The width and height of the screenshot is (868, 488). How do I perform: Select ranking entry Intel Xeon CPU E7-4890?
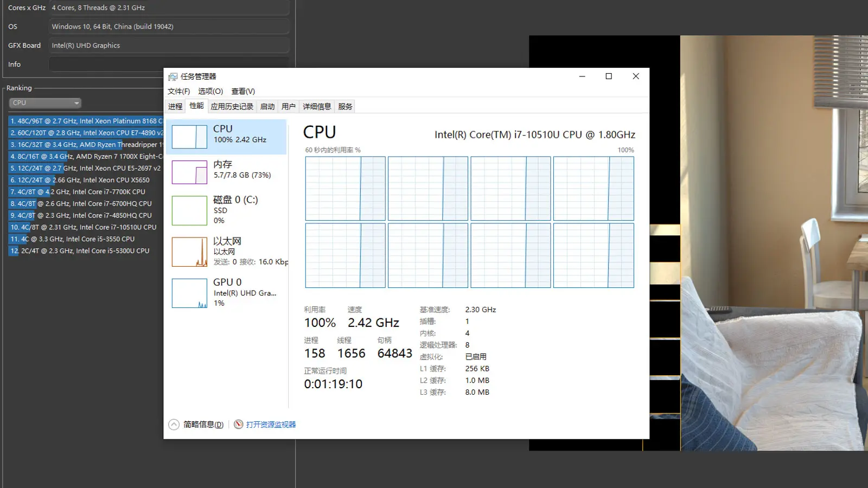86,133
